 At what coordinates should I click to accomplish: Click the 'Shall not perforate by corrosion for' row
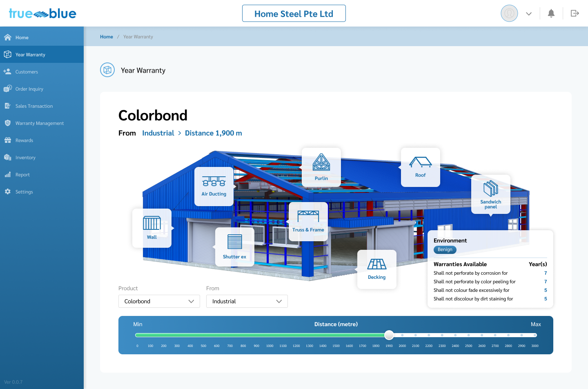(490, 273)
